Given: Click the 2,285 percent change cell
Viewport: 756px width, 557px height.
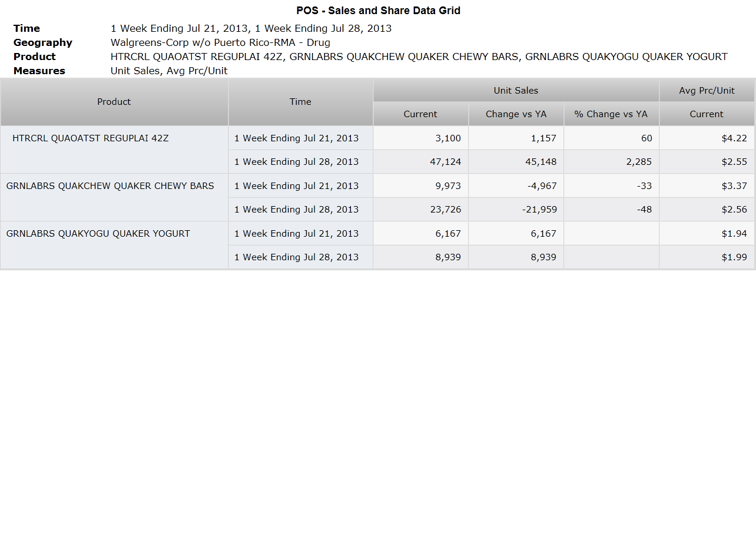Looking at the screenshot, I should coord(611,161).
